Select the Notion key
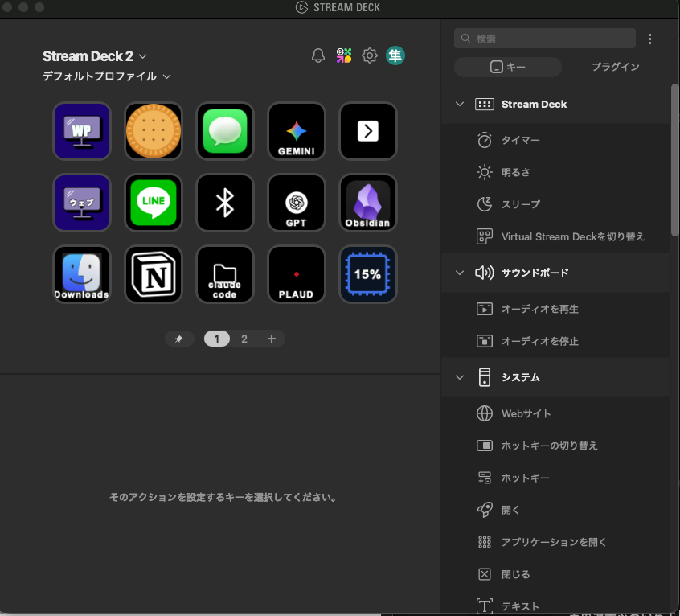This screenshot has height=616, width=680. [x=154, y=274]
